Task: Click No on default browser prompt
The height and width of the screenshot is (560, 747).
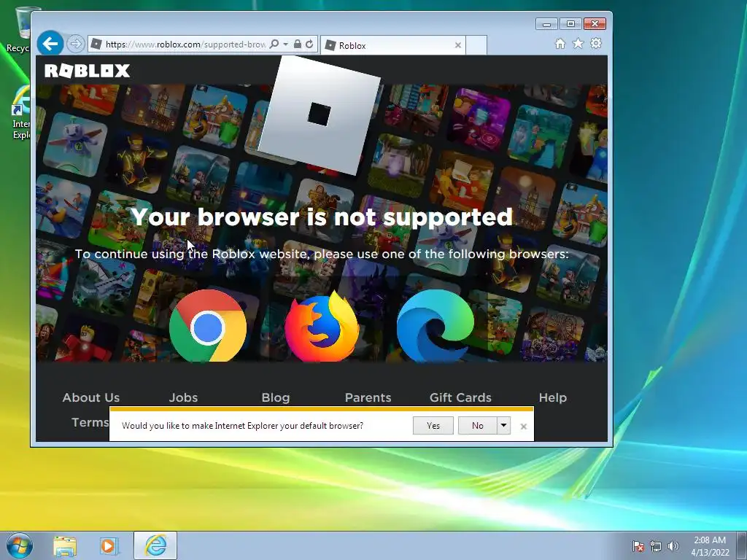Action: click(x=477, y=426)
